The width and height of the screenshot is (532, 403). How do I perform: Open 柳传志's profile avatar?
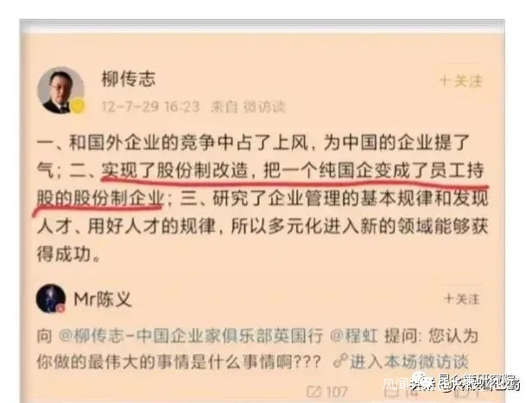[x=60, y=90]
